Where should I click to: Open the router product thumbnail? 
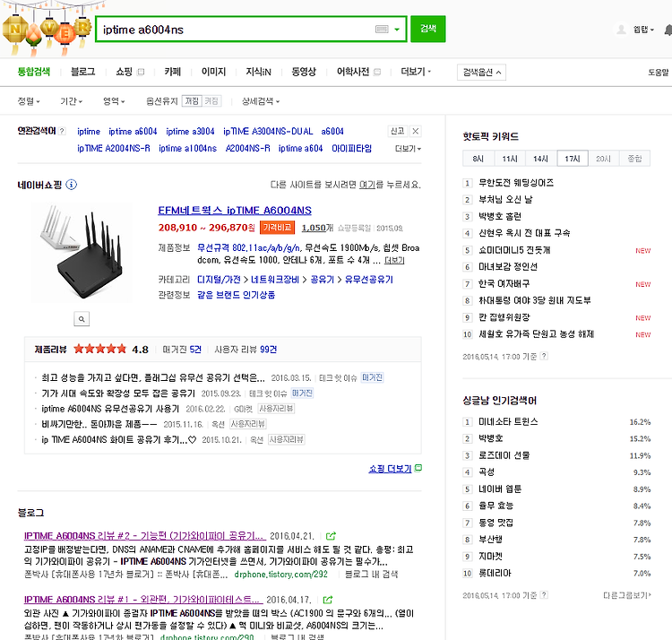82,252
